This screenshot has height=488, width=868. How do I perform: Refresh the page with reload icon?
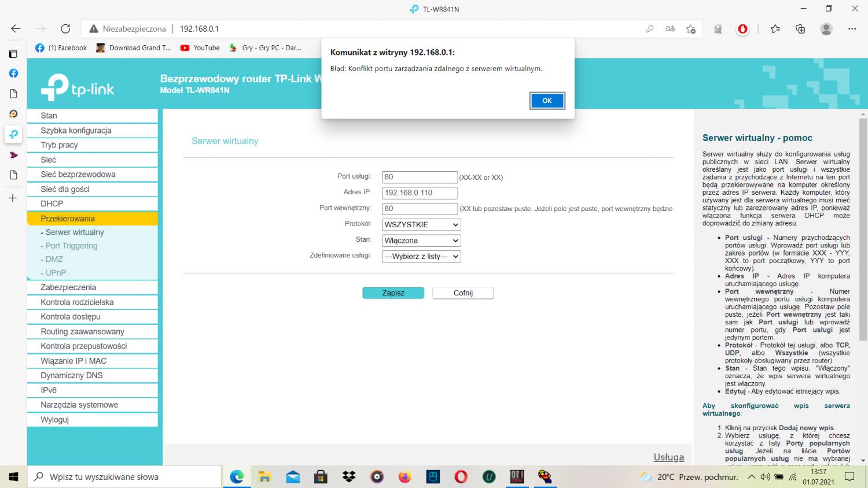point(65,29)
